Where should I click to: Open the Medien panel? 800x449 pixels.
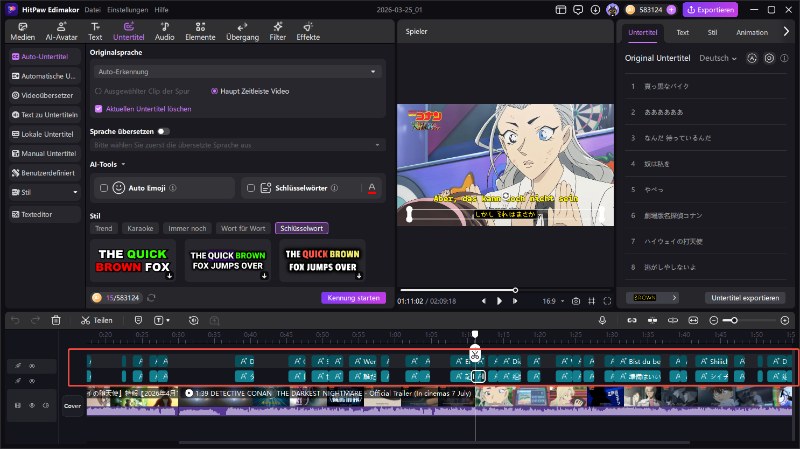(x=22, y=31)
